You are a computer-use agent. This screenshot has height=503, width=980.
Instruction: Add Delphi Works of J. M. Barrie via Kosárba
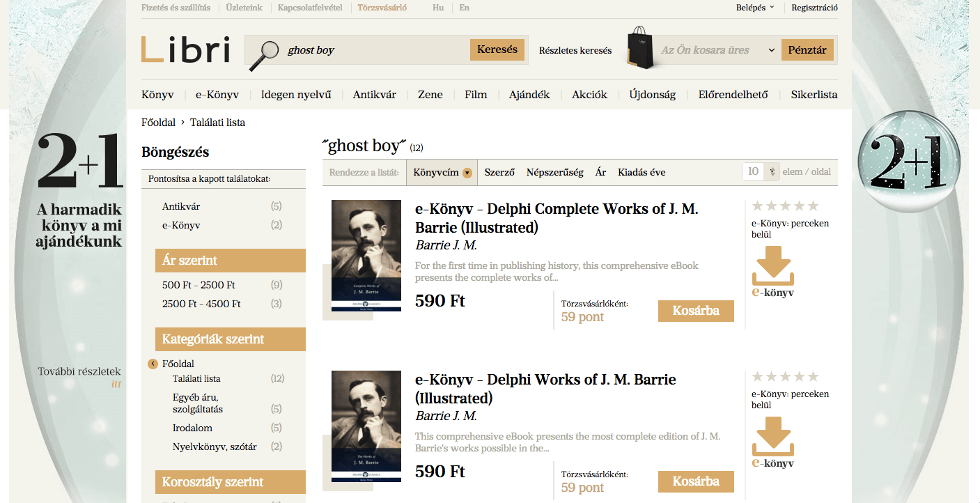(x=696, y=481)
